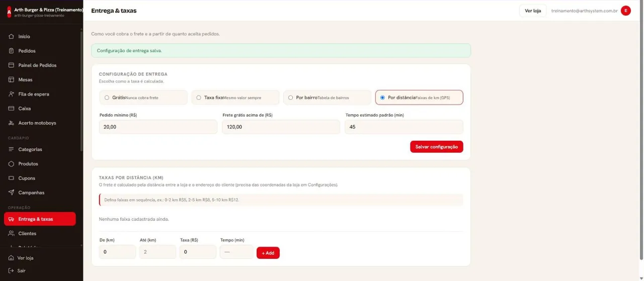Select the Por bairro delivery option
The width and height of the screenshot is (644, 281).
click(x=327, y=98)
